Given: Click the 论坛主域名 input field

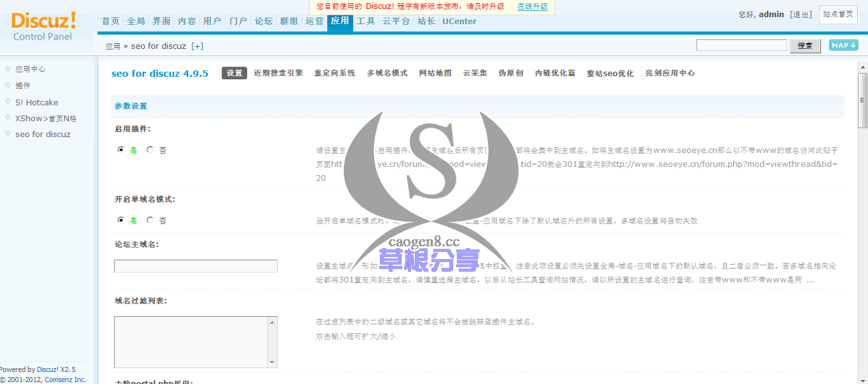Looking at the screenshot, I should 195,265.
